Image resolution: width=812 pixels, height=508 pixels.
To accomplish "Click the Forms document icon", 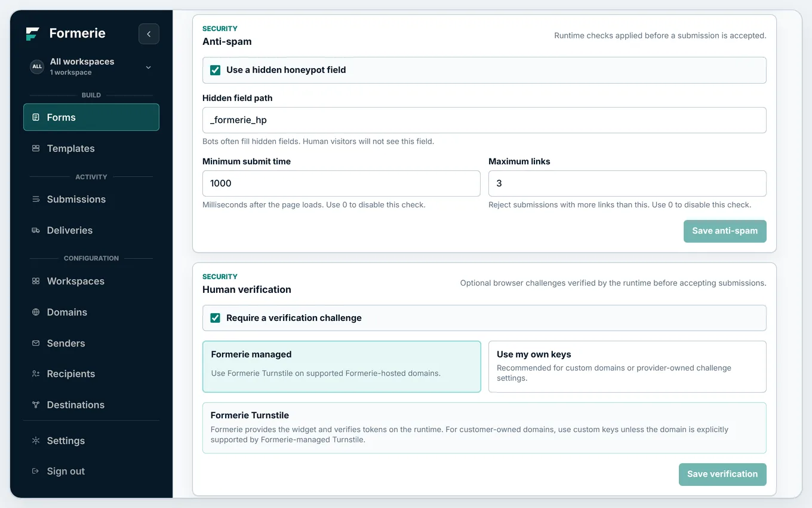I will (x=36, y=117).
